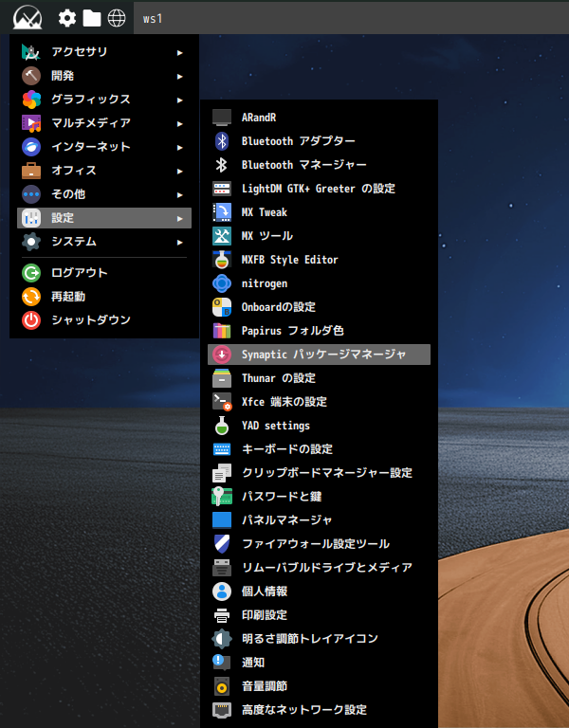Click the Onboard settings icon
Screen dimensions: 569x728
click(222, 307)
